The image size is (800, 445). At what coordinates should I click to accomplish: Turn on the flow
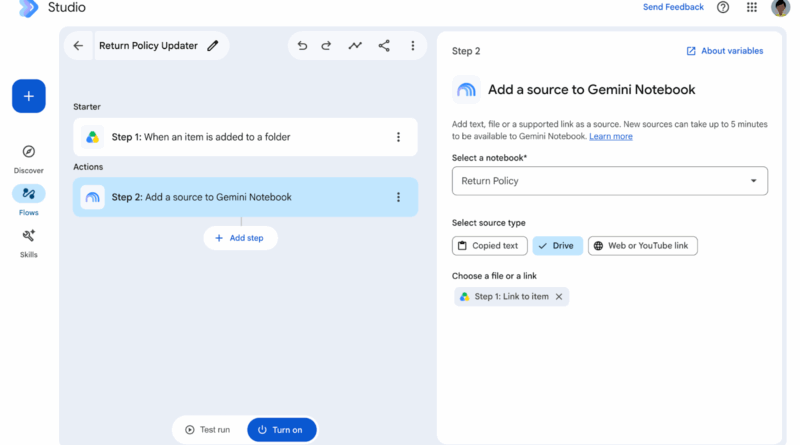282,430
